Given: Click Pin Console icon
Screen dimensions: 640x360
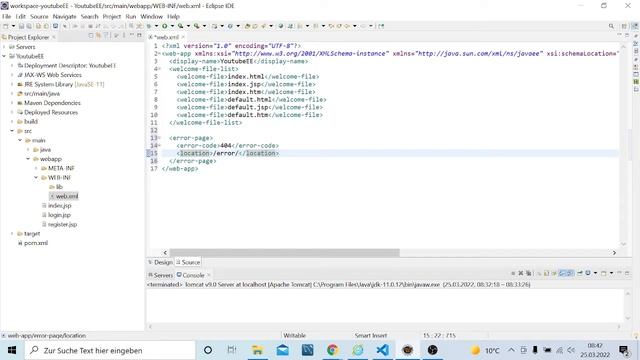Looking at the screenshot, I should (x=580, y=273).
